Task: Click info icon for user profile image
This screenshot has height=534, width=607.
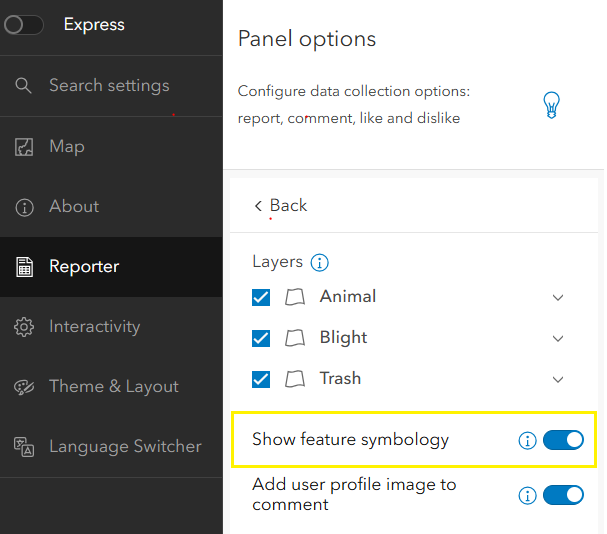Action: pos(527,495)
